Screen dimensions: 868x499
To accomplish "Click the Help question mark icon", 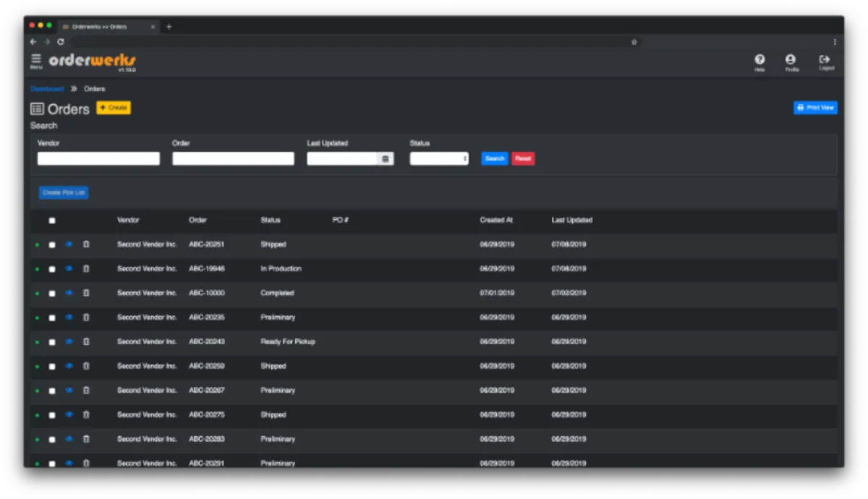I will coord(759,60).
